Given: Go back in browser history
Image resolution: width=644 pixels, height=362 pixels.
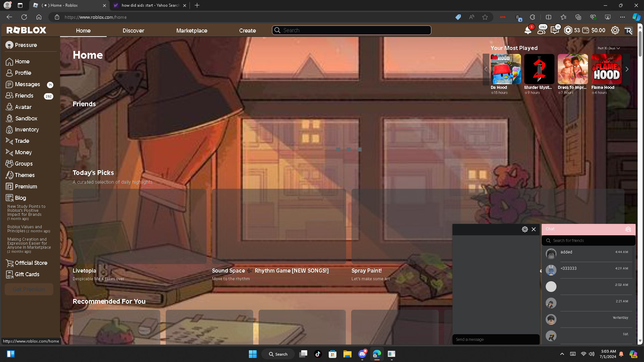Looking at the screenshot, I should coord(9,17).
